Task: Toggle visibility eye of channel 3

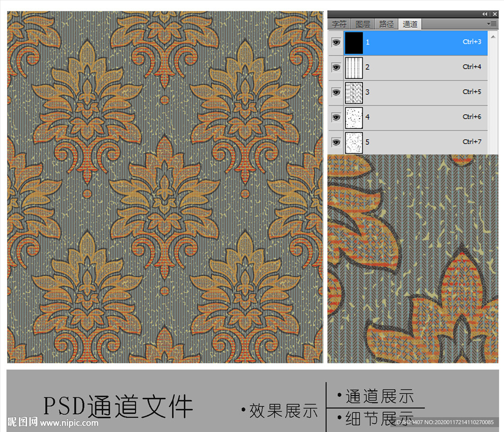Action: pyautogui.click(x=336, y=92)
